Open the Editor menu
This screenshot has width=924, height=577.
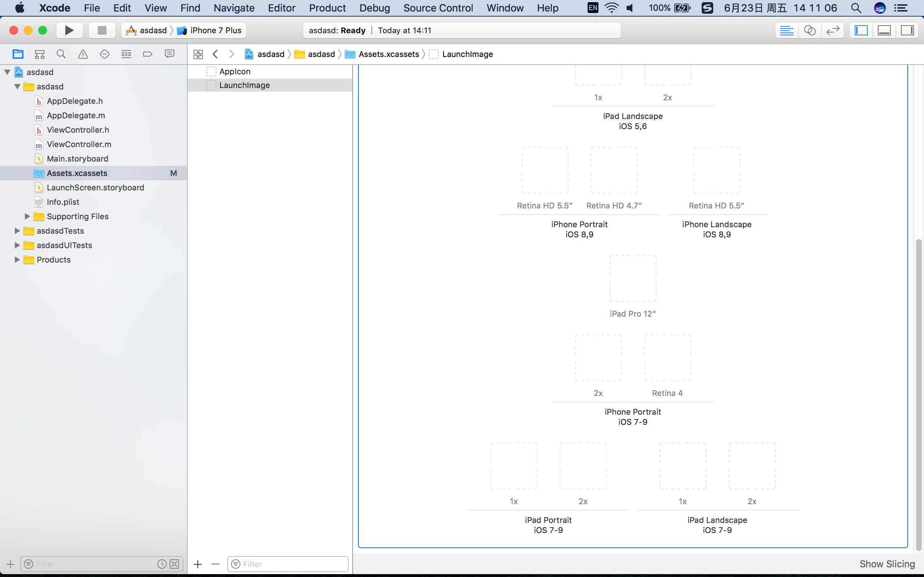tap(282, 8)
